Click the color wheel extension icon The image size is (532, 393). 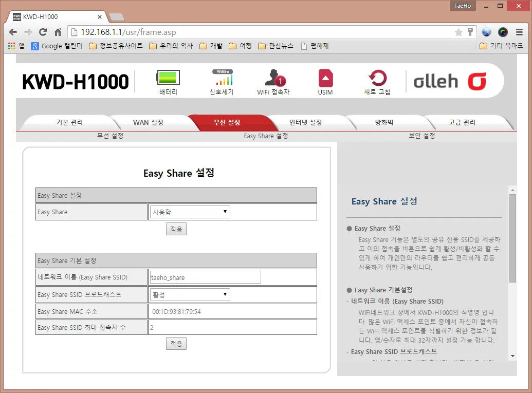(x=503, y=32)
